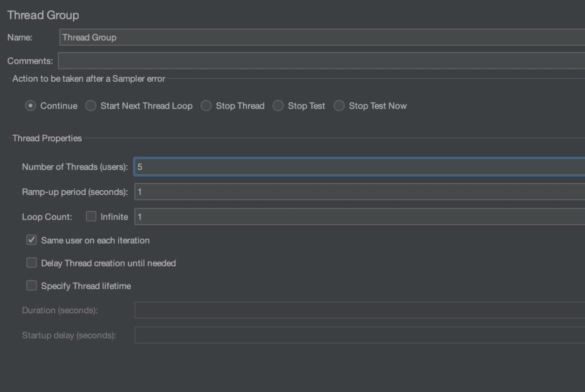Click the Name field containing Thread Group

click(322, 37)
